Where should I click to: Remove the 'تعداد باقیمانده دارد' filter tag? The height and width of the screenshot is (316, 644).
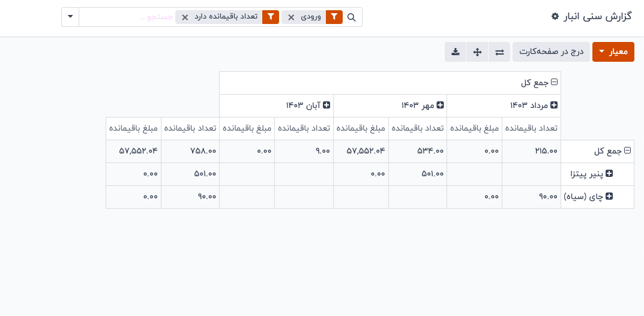(x=185, y=17)
